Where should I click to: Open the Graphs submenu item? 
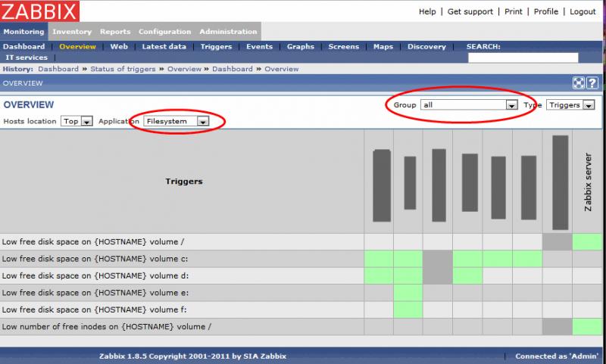pyautogui.click(x=300, y=47)
